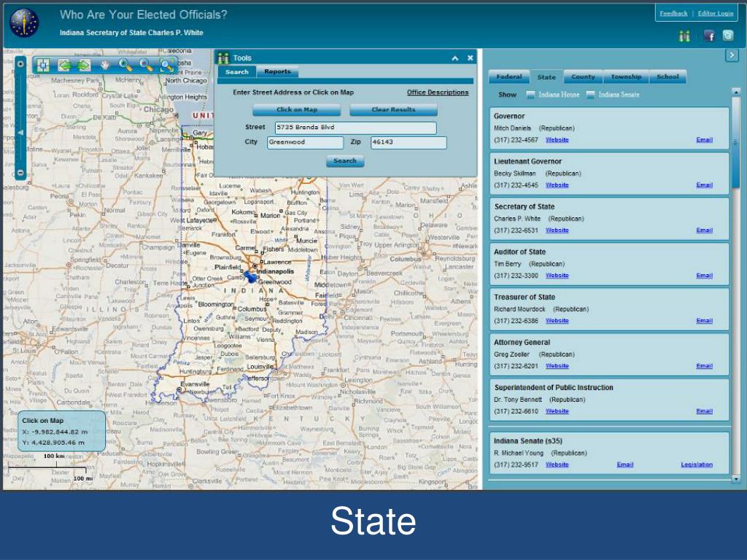Image resolution: width=747 pixels, height=560 pixels.
Task: Open the Feedback link
Action: [x=673, y=13]
